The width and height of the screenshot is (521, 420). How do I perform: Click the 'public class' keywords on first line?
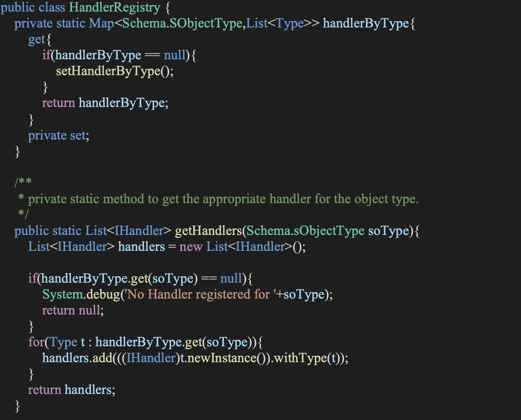click(33, 8)
